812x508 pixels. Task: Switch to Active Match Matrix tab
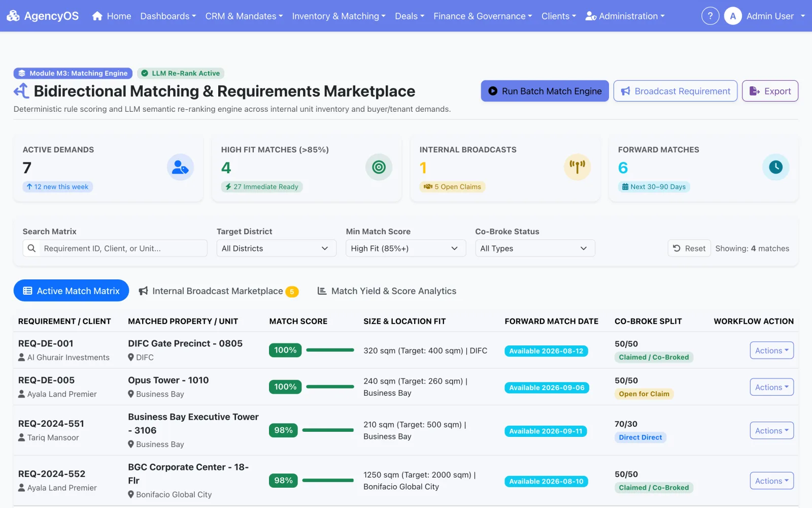[71, 291]
